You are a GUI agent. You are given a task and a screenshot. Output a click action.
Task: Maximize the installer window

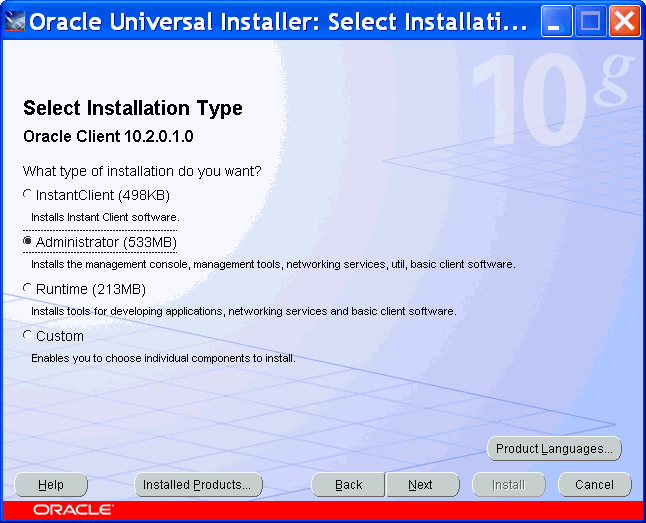click(x=591, y=21)
